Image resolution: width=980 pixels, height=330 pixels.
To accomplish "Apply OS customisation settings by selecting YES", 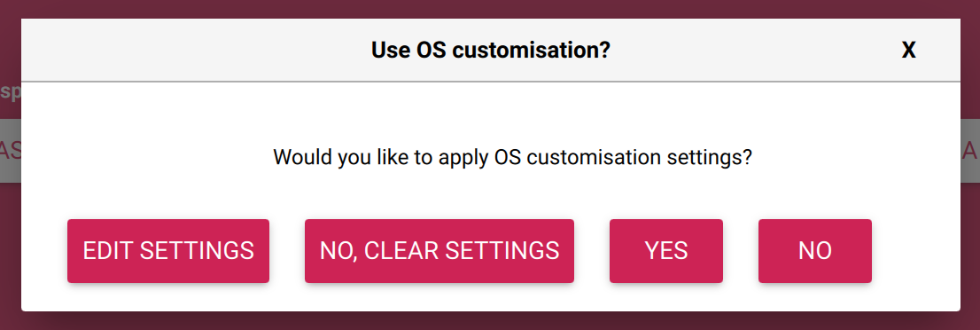I will tap(666, 250).
